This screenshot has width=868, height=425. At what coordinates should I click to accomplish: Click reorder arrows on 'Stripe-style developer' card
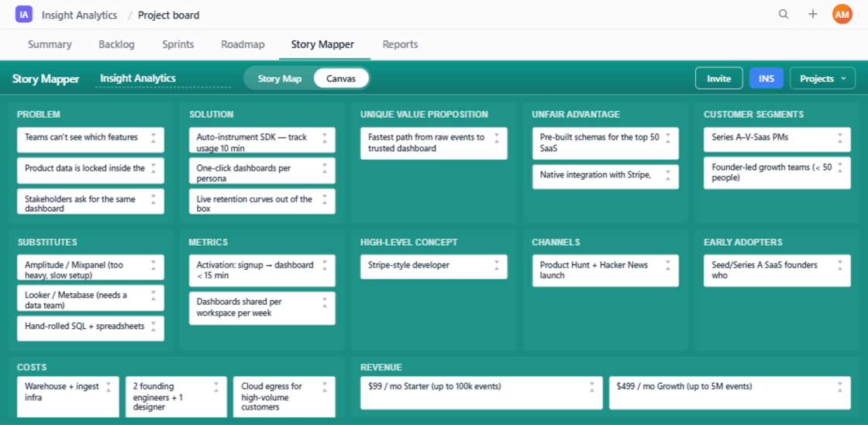497,265
